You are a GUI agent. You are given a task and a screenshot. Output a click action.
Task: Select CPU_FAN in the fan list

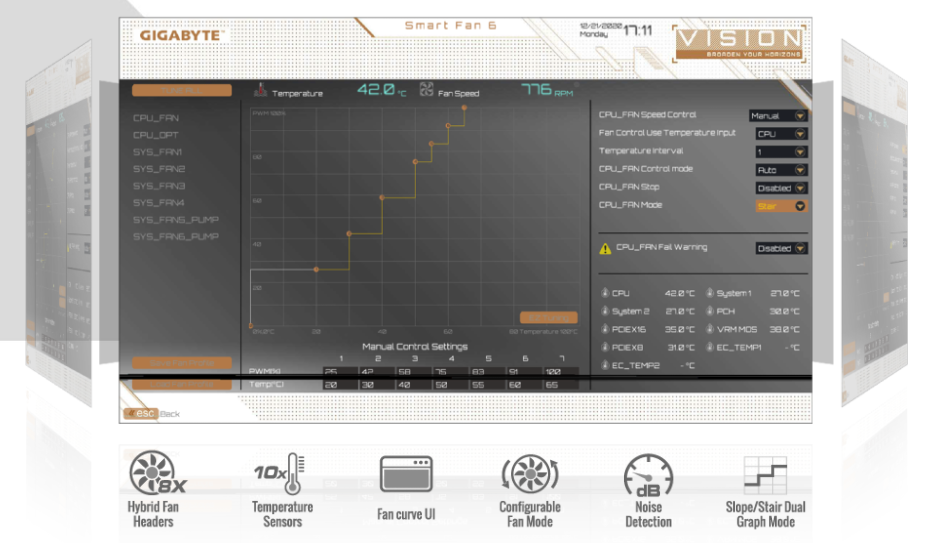(156, 118)
